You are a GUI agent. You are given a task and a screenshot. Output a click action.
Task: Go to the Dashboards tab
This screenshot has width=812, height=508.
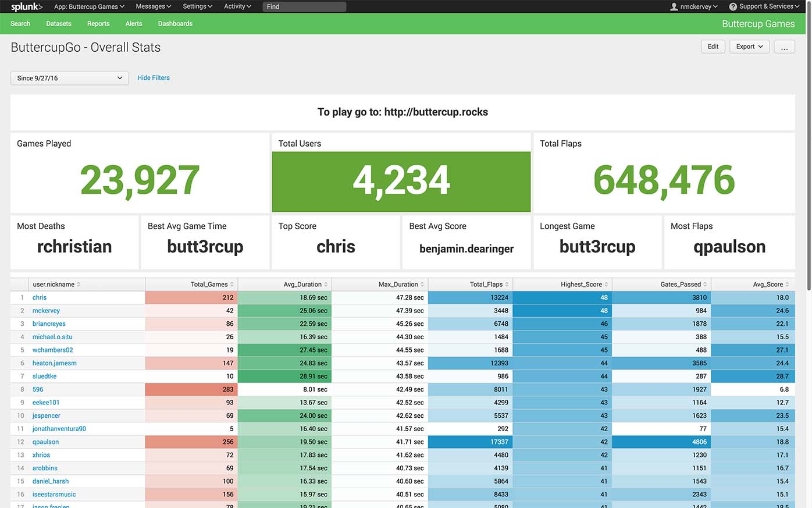pos(175,24)
